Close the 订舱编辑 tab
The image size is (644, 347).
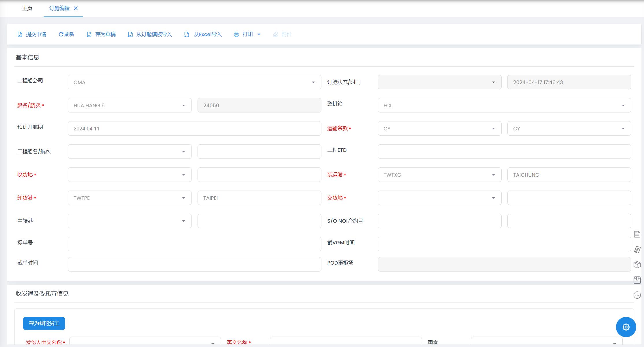[x=76, y=8]
